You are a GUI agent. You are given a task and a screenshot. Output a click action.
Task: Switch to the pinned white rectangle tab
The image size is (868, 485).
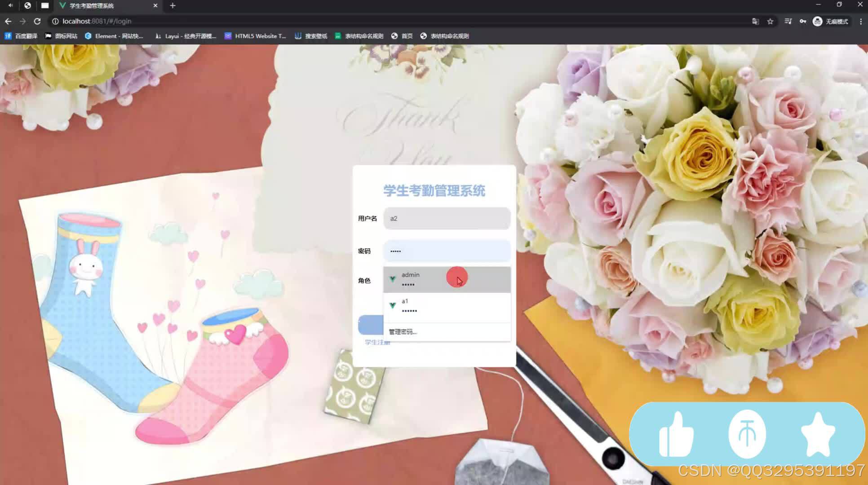coord(44,5)
